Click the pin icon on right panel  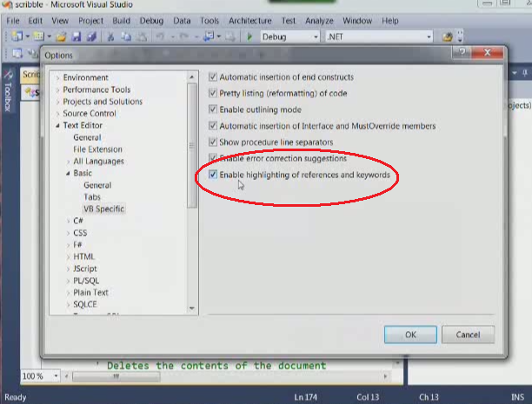point(525,73)
